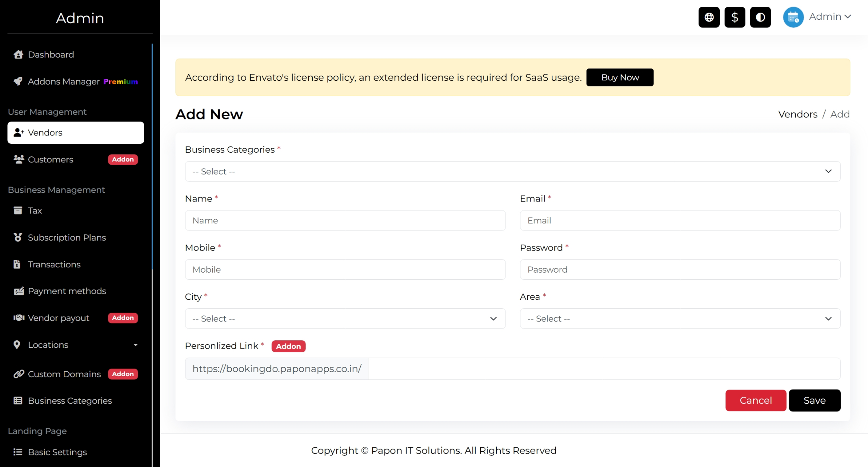Click the Vendors breadcrumb link
This screenshot has width=868, height=467.
click(798, 114)
